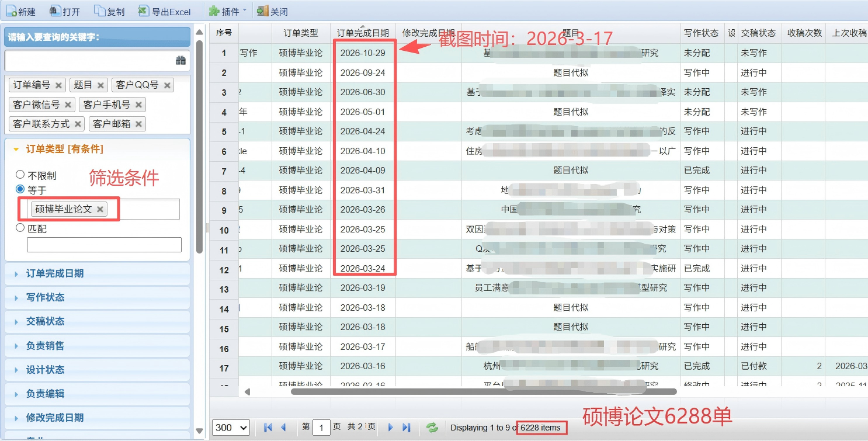Jump to last page with the last-page icon

(406, 427)
